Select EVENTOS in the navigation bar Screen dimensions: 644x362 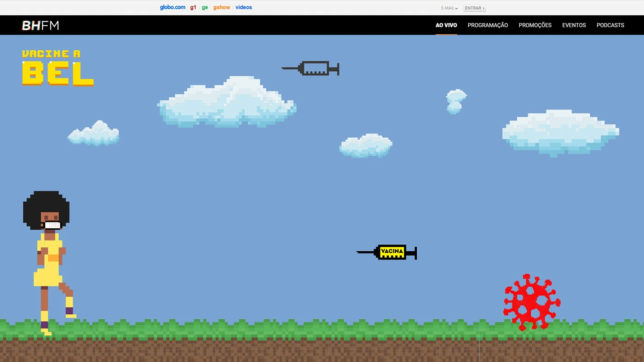574,25
